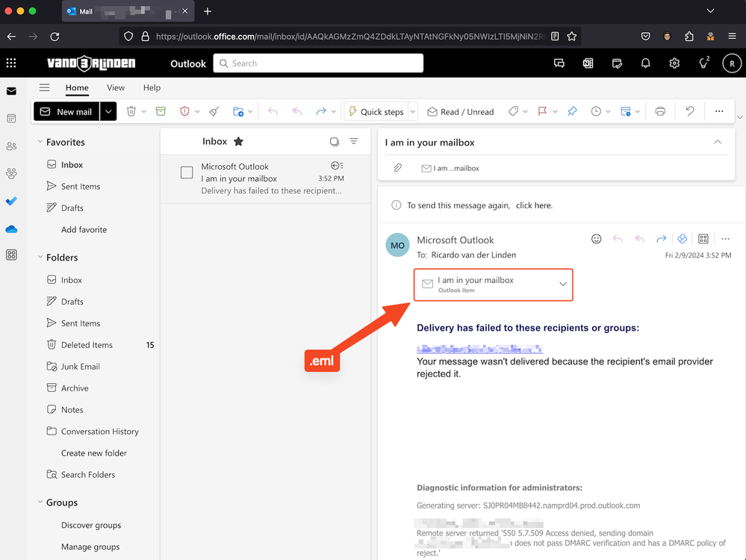
Task: Click the emoji reaction icon on message
Action: [596, 239]
